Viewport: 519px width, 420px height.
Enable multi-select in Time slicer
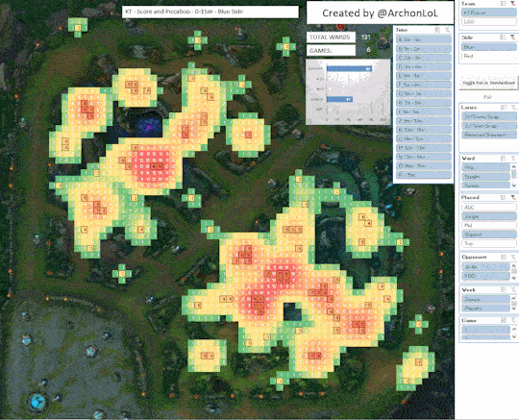pos(437,30)
